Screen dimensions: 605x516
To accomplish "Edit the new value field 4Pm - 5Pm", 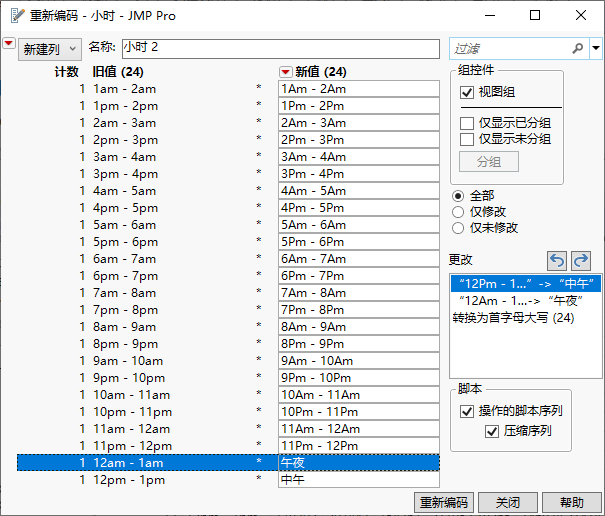I will click(x=359, y=208).
